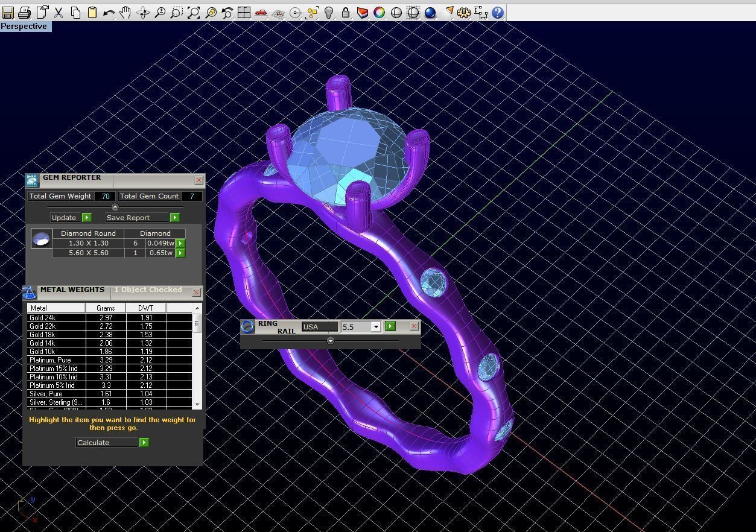
Task: Open the ring size 5.5 dropdown
Action: point(375,327)
